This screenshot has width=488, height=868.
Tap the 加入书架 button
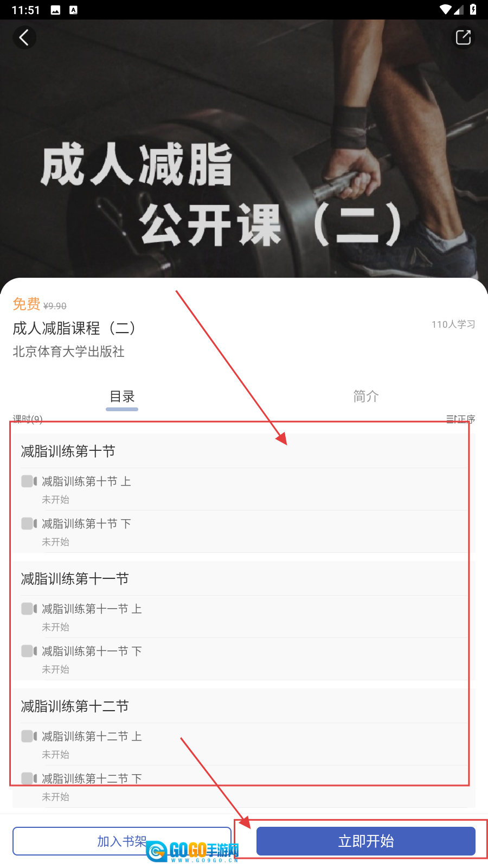click(x=122, y=841)
